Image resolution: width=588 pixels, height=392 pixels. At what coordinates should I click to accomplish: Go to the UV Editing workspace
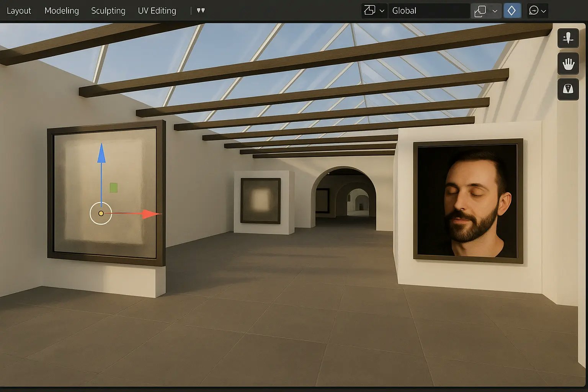pyautogui.click(x=157, y=11)
